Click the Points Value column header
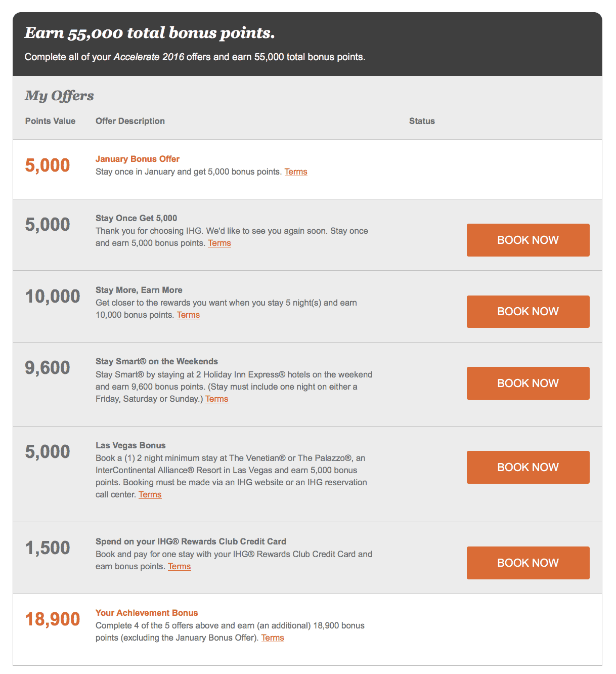The height and width of the screenshot is (674, 616). (50, 121)
